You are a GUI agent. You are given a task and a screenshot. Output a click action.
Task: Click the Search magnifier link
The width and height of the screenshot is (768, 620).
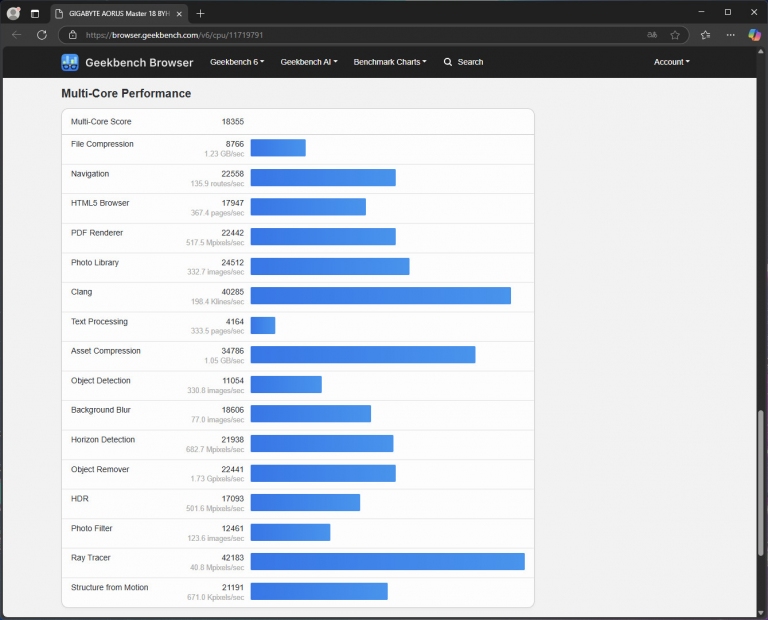tap(463, 62)
